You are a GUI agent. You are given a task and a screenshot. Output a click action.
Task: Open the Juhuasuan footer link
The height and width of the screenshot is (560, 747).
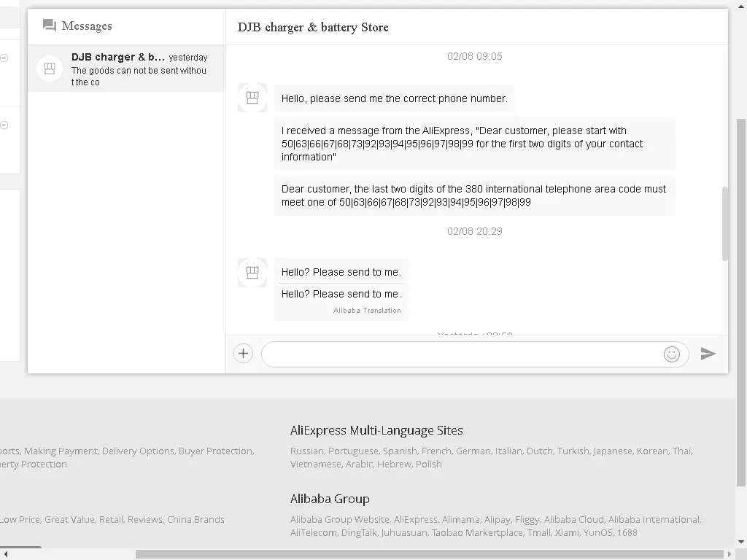(x=403, y=533)
